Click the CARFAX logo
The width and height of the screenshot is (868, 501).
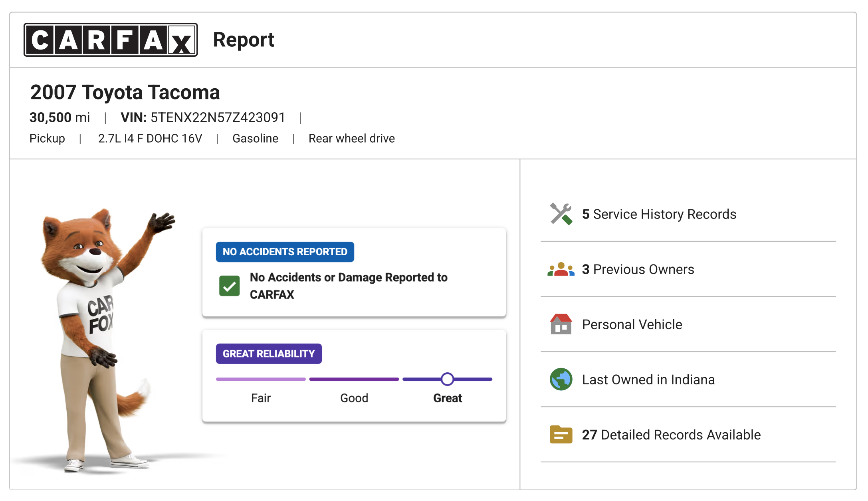point(111,40)
